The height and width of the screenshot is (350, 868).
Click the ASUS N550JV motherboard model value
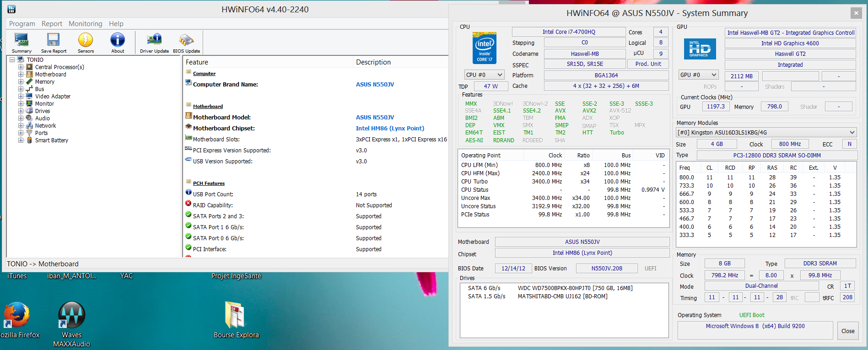click(x=375, y=118)
